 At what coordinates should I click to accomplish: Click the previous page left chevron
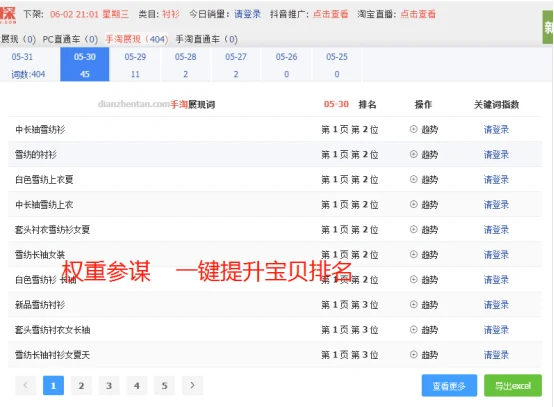point(25,385)
